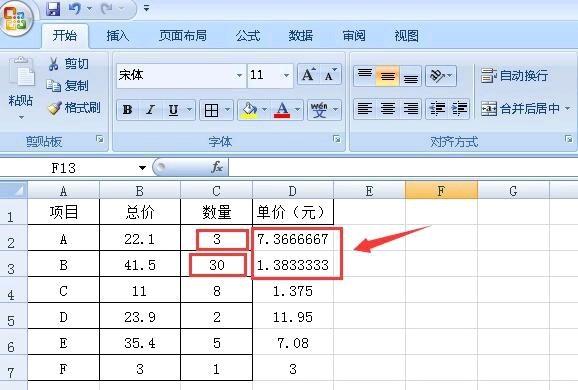The image size is (578, 390).
Task: Align text right in the cell
Action: (x=410, y=109)
